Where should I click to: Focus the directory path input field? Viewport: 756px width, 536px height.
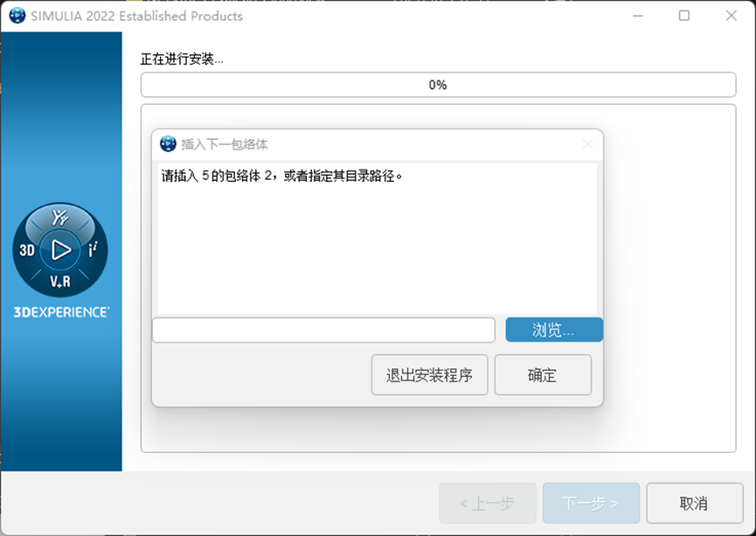(323, 330)
